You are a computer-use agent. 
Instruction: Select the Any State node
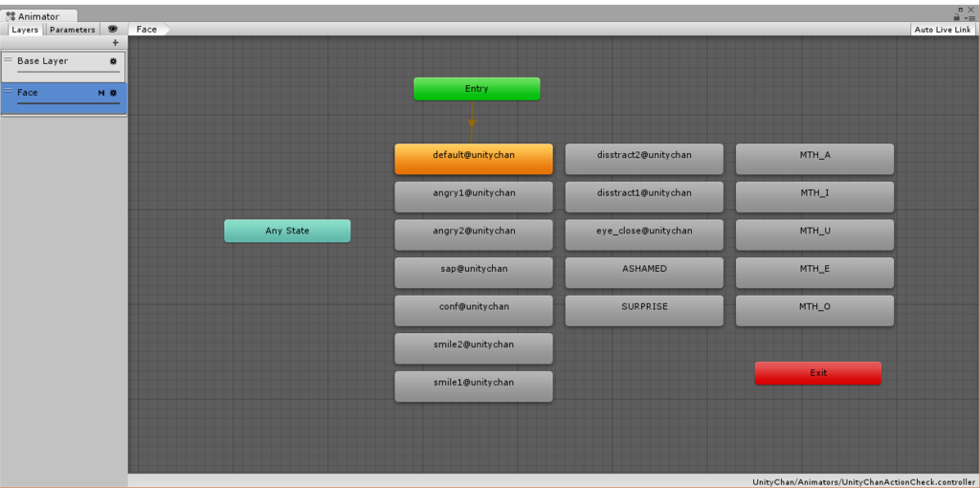287,231
